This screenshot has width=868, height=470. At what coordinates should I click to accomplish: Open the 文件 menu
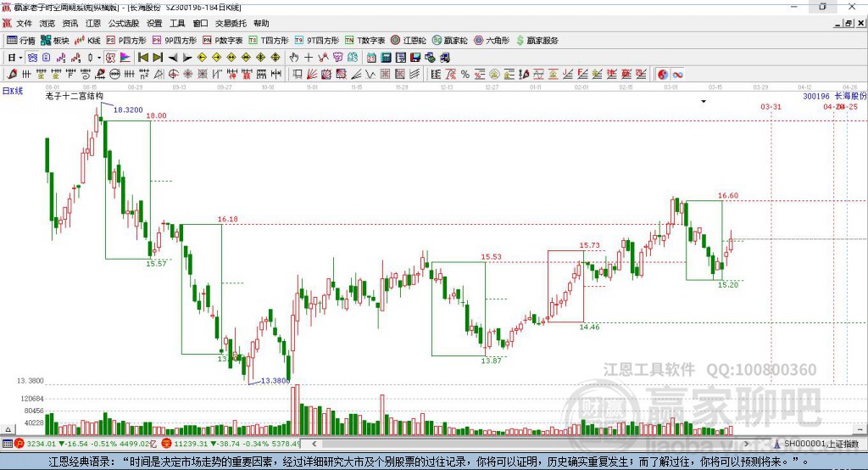(x=24, y=23)
